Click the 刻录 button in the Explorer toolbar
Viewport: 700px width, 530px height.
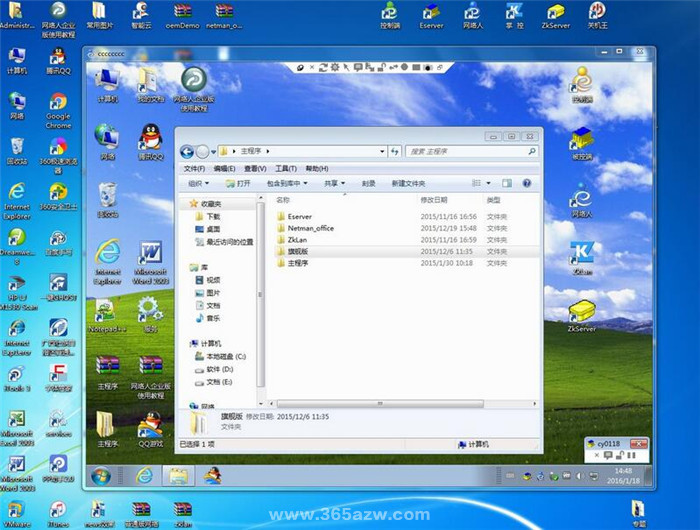[x=368, y=184]
